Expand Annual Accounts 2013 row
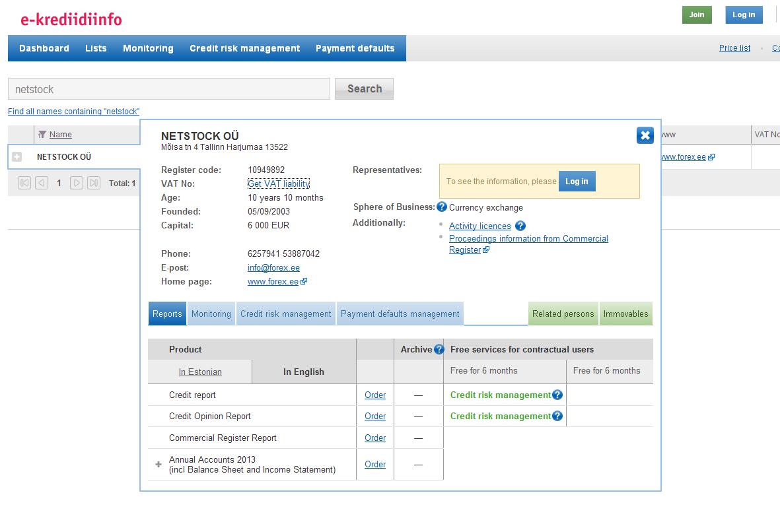This screenshot has height=532, width=780. pyautogui.click(x=159, y=465)
